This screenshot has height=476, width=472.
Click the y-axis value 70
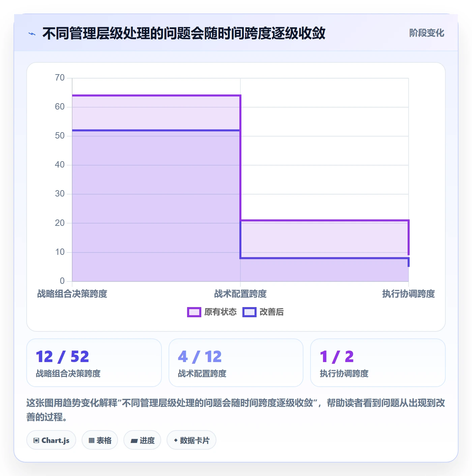click(60, 78)
